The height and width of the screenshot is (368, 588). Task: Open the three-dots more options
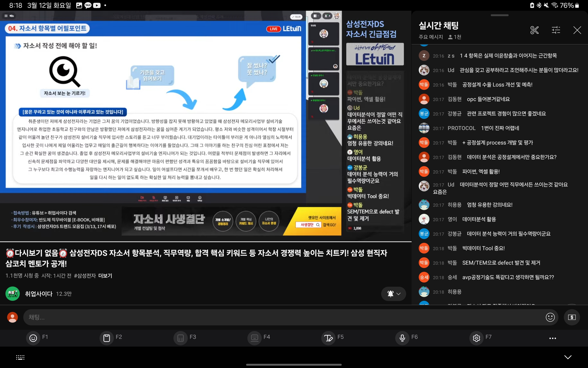pyautogui.click(x=553, y=338)
